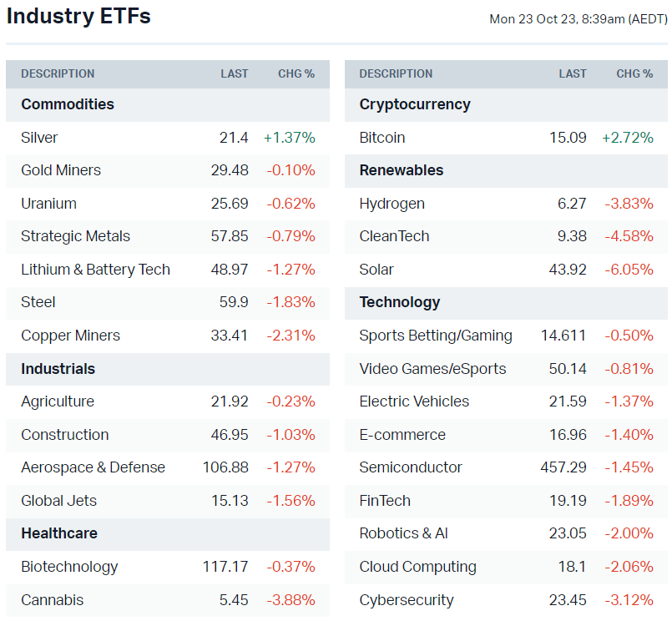
Task: Select the Solar ETF
Action: 376,270
